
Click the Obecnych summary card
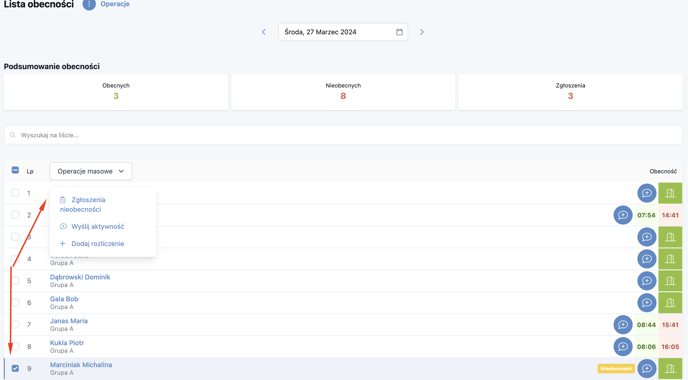tap(116, 92)
